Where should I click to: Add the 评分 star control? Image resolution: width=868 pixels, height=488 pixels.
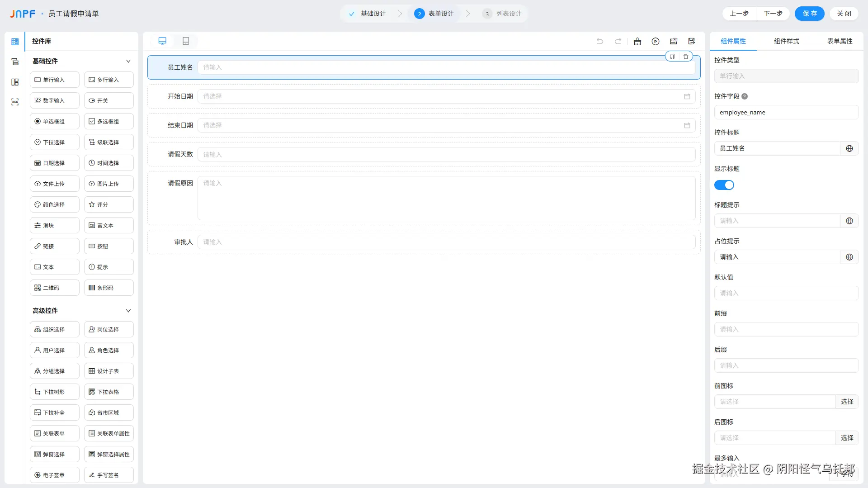coord(109,204)
